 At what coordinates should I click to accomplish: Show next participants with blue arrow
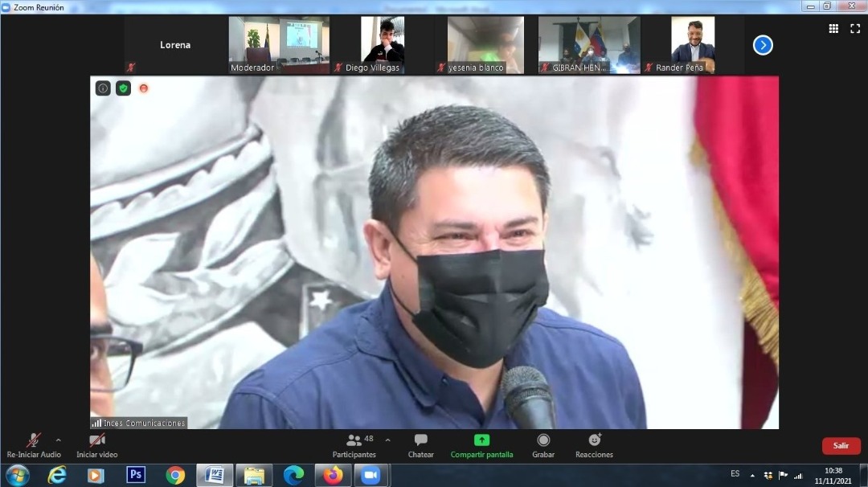coord(763,45)
